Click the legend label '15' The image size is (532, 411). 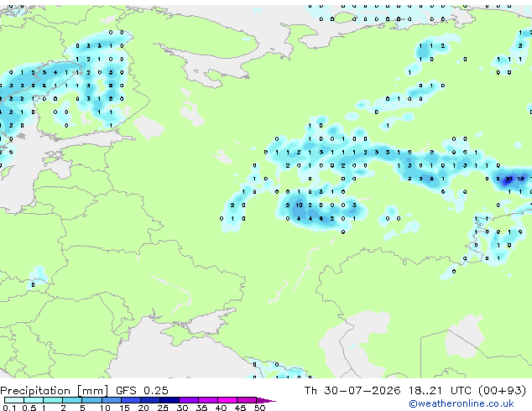click(x=124, y=408)
